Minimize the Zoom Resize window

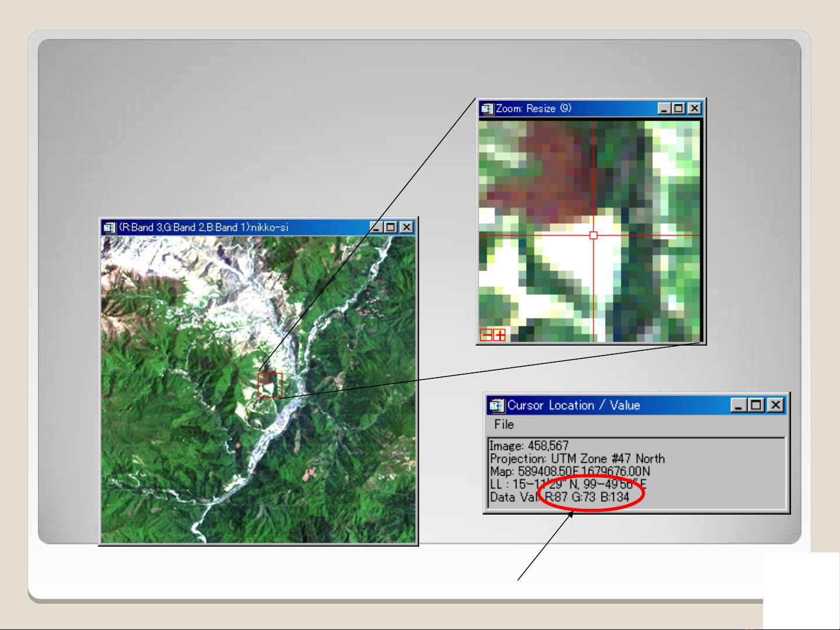664,108
